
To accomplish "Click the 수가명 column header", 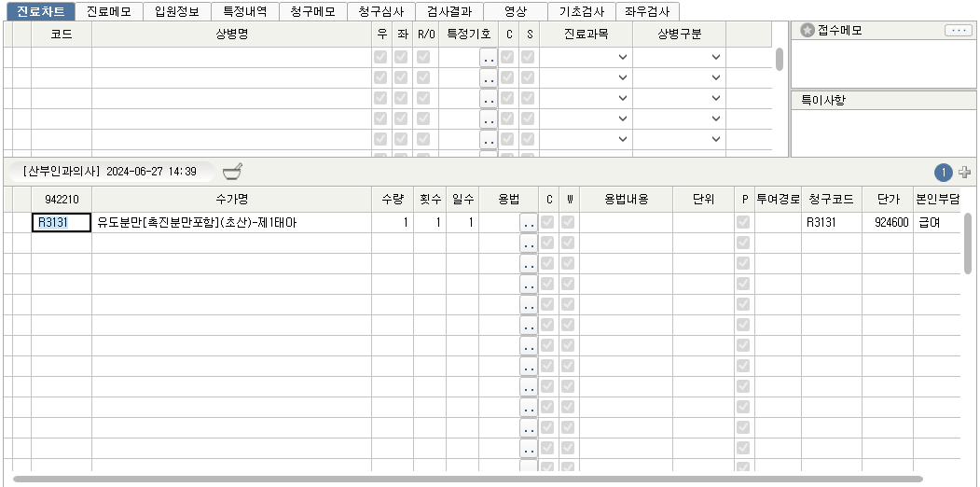I will (230, 199).
